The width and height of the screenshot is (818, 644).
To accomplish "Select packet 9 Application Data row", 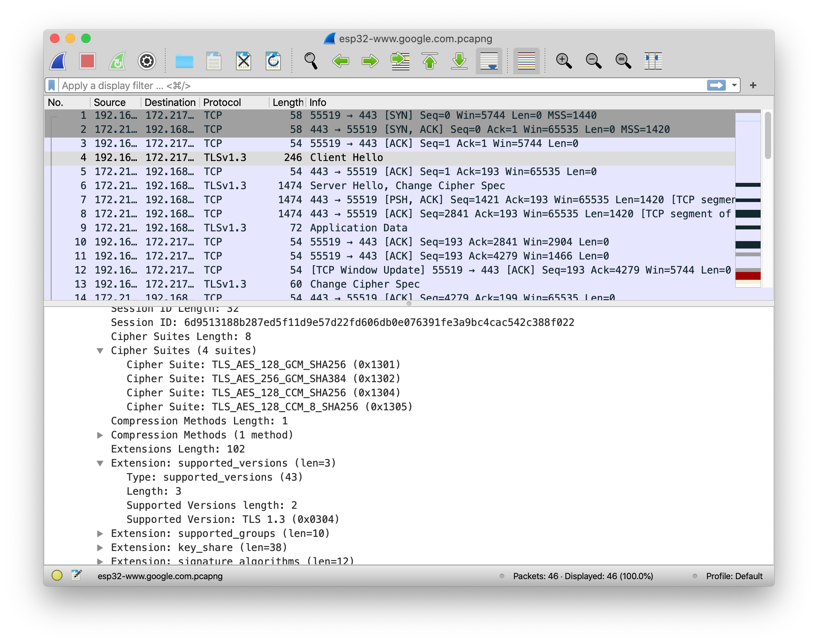I will (390, 228).
